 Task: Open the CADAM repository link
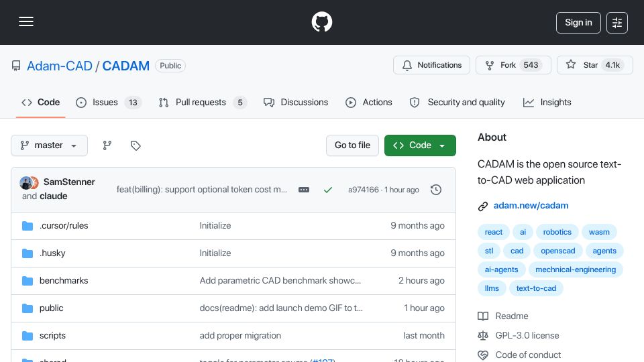coord(125,66)
